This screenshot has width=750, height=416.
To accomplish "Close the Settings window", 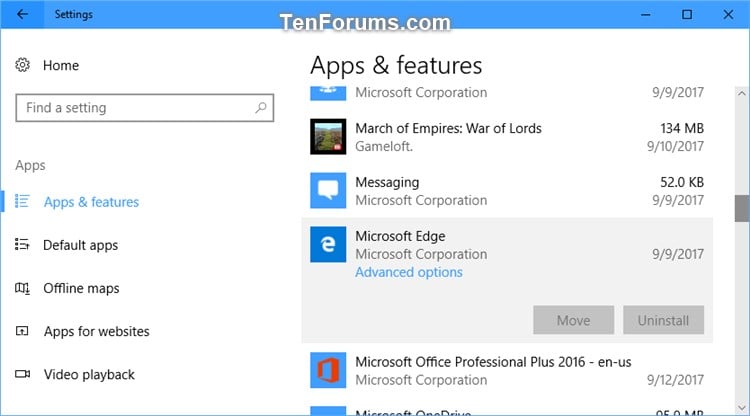I will [x=728, y=14].
